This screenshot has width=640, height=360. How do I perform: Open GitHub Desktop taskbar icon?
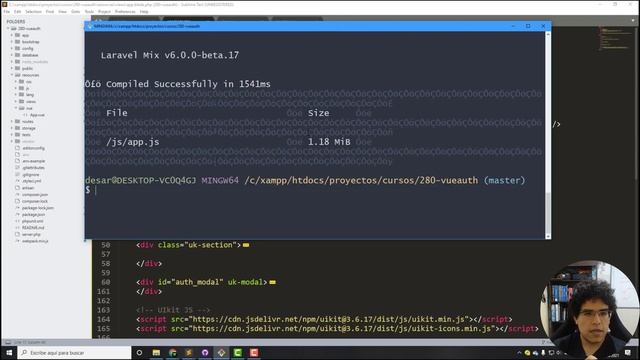pyautogui.click(x=205, y=353)
